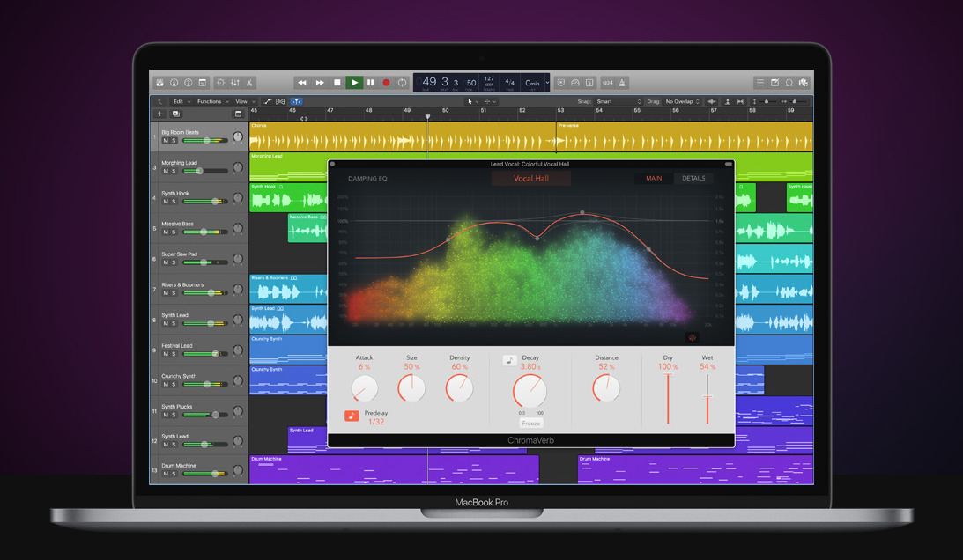Click the waveform zoom icon

click(712, 101)
